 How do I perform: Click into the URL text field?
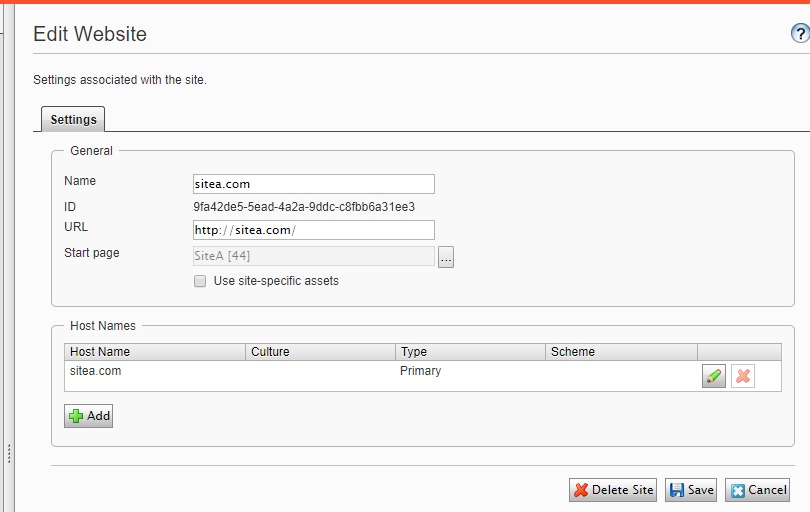tap(313, 230)
